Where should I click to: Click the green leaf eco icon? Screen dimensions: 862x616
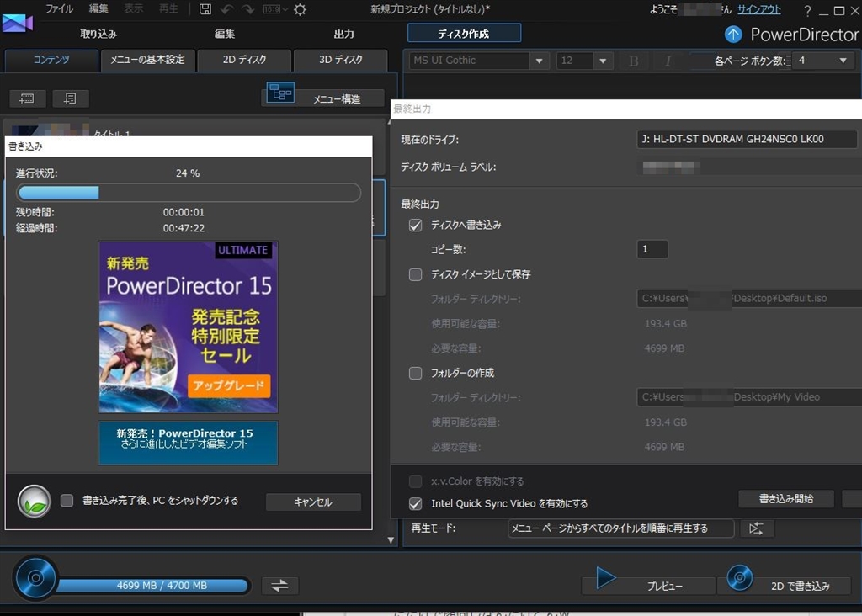tap(34, 502)
